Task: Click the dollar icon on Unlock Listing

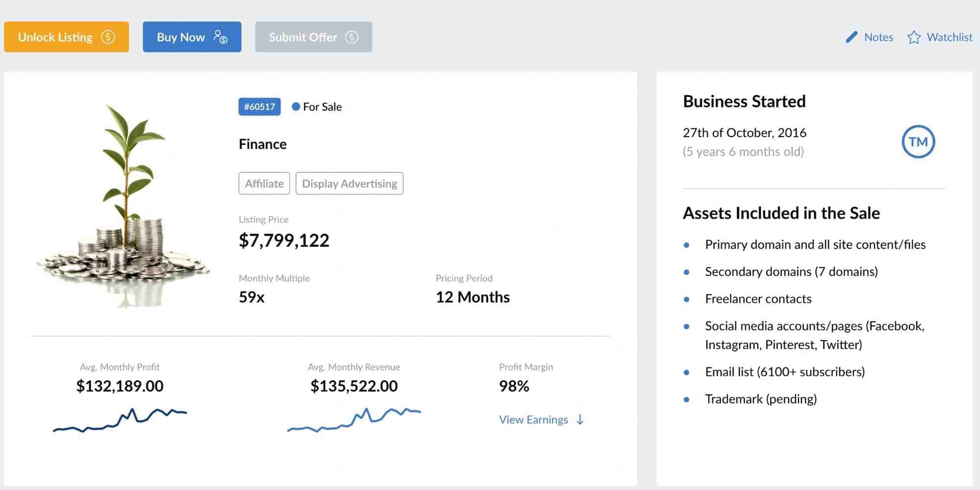Action: pyautogui.click(x=108, y=37)
